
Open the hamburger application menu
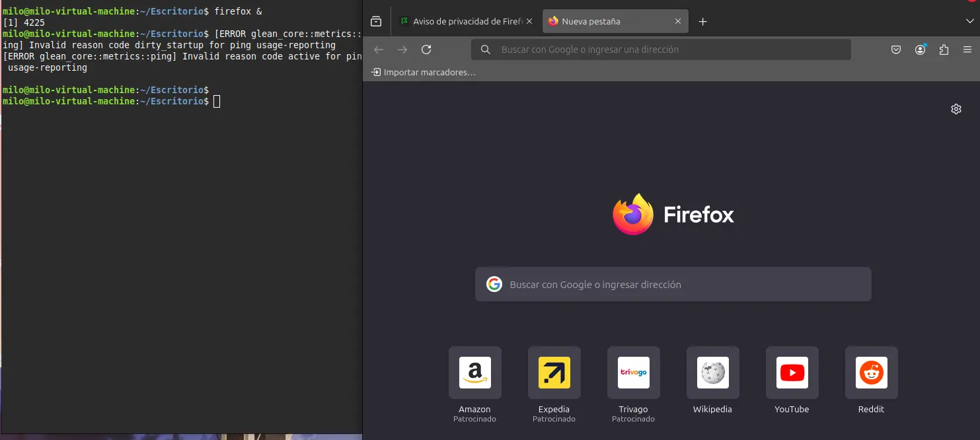coord(967,50)
